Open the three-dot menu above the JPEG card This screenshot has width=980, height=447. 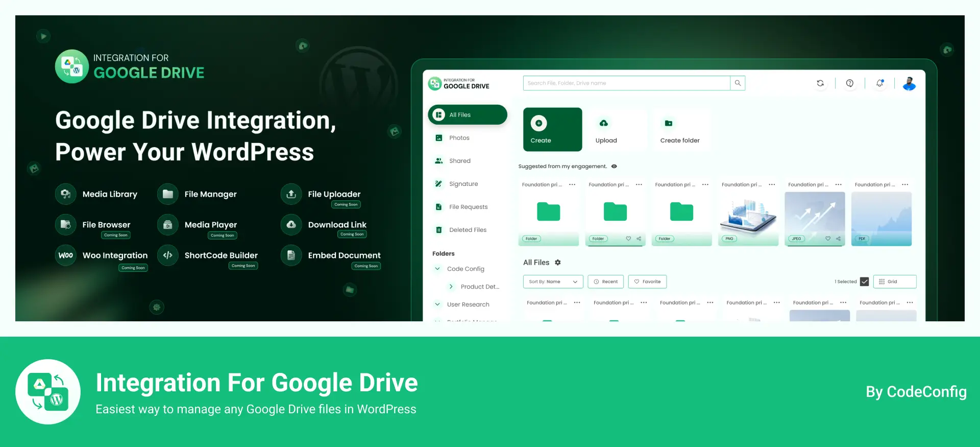click(x=838, y=185)
